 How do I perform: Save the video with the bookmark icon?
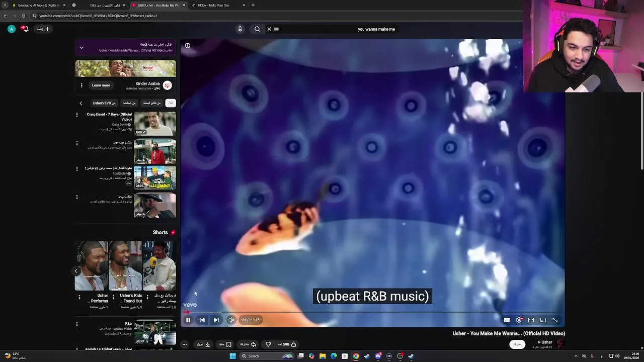pyautogui.click(x=225, y=344)
